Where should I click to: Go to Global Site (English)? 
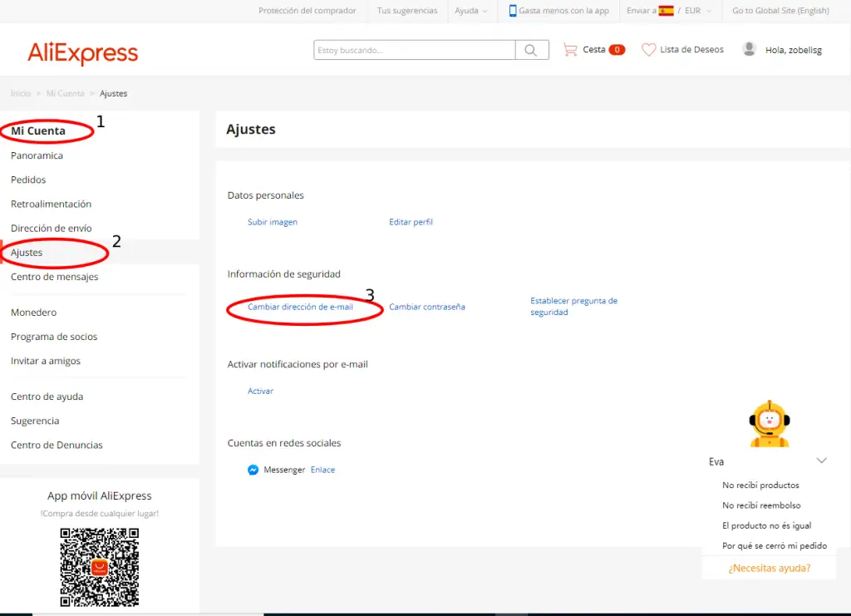pyautogui.click(x=780, y=10)
